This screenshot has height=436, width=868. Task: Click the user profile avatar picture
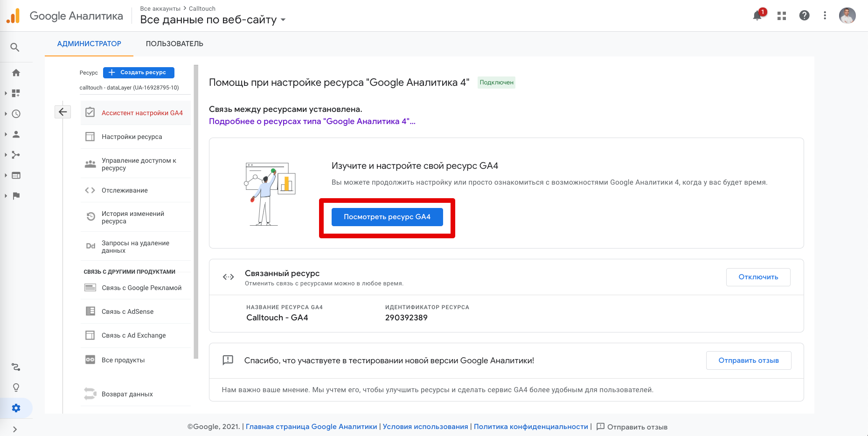tap(847, 15)
